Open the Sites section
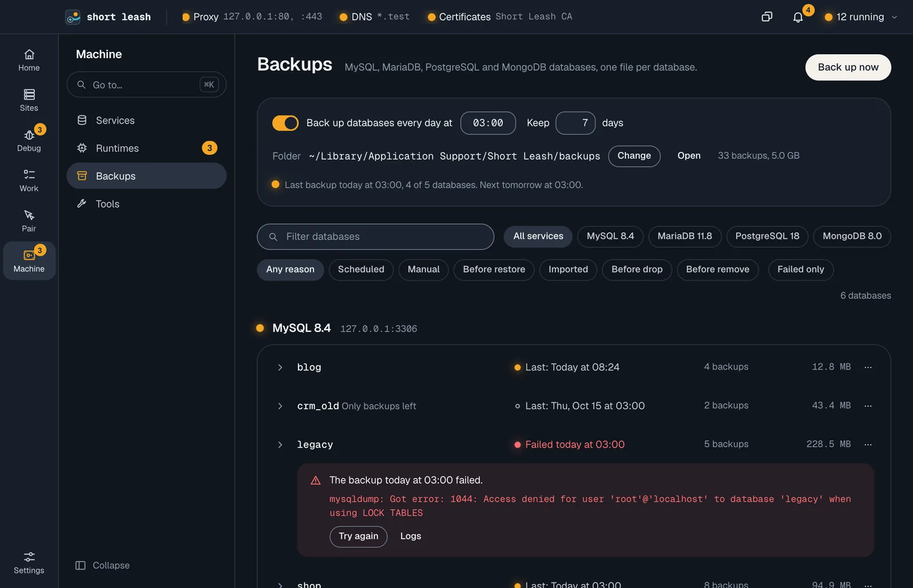913x588 pixels. (x=29, y=100)
